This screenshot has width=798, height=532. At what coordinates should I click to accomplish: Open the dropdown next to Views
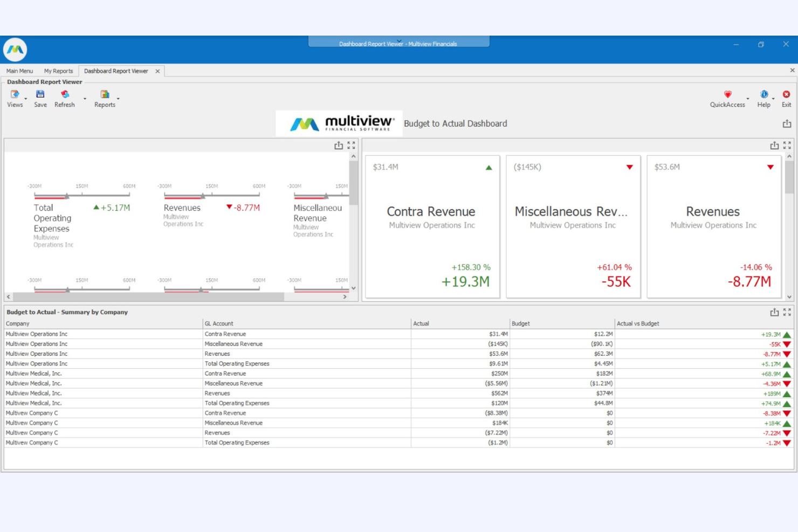[x=24, y=99]
